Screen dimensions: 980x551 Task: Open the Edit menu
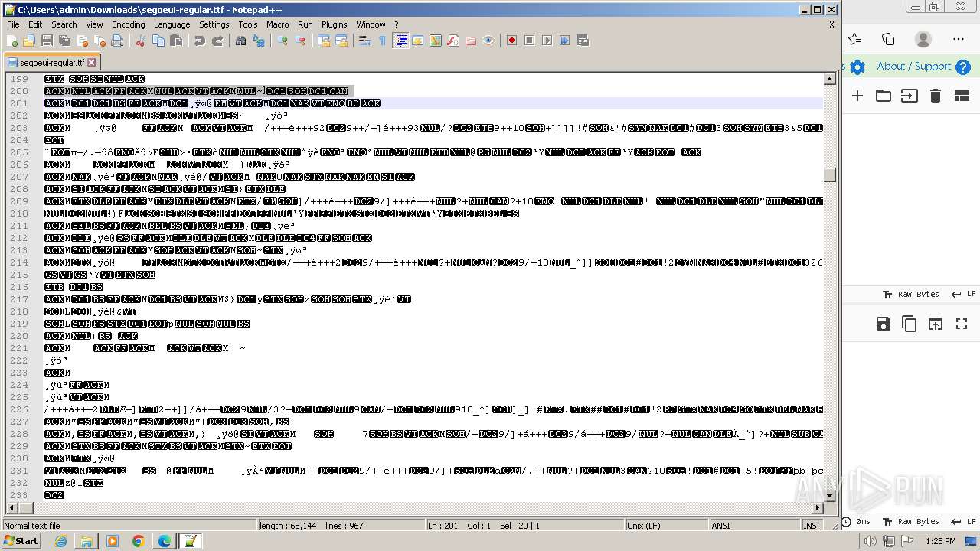coord(36,24)
